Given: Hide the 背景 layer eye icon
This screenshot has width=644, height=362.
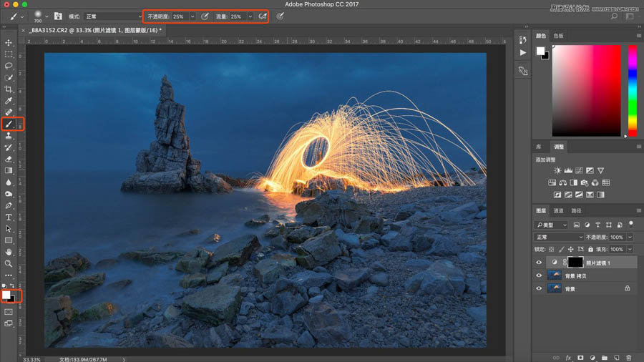Looking at the screenshot, I should 539,289.
